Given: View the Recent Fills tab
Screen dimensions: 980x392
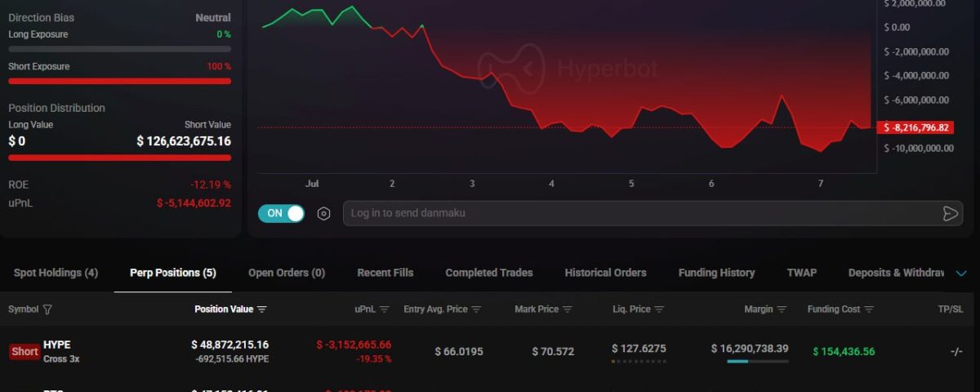Looking at the screenshot, I should coord(385,273).
